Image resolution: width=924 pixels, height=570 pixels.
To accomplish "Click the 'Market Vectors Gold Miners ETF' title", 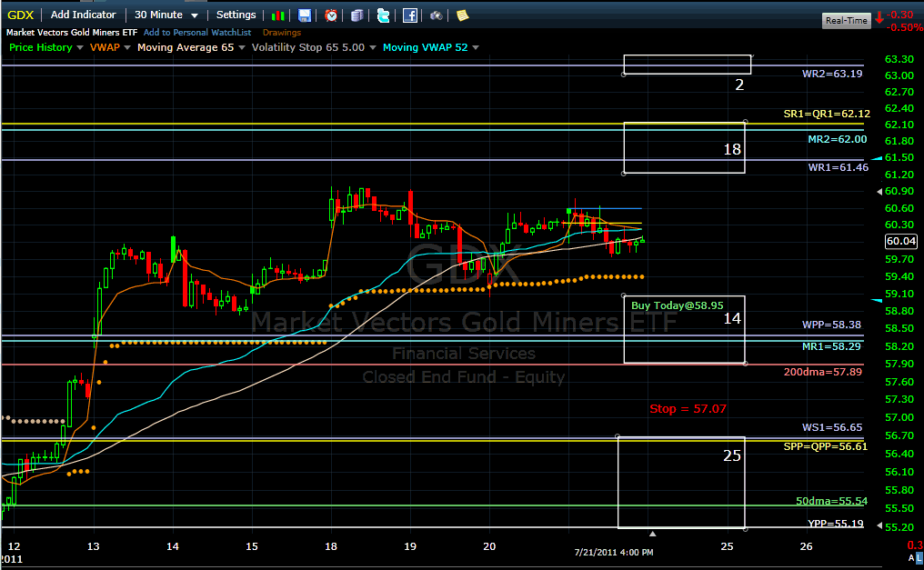I will [x=71, y=33].
